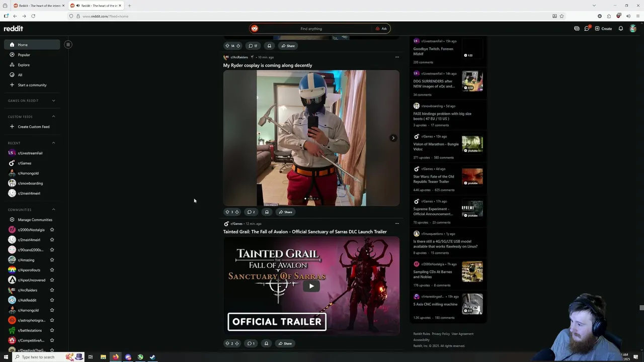Viewport: 644px width, 362px height.
Task: Click the sound icon in Firefox toolbar
Action: coord(628,16)
